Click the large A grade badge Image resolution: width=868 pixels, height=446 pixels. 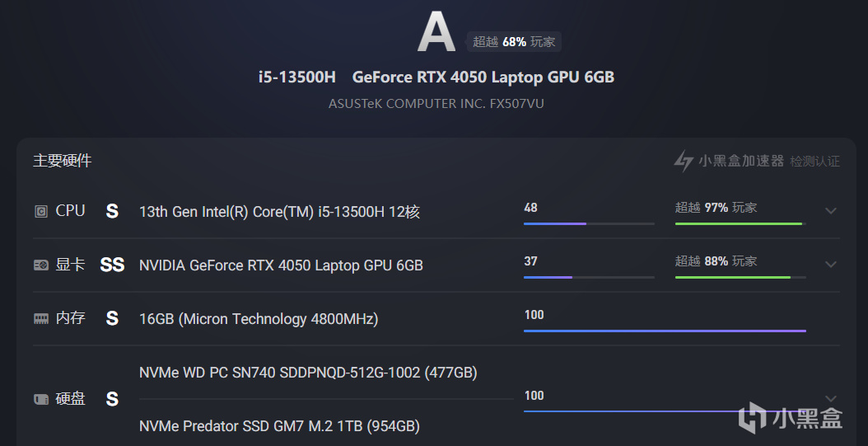click(436, 34)
